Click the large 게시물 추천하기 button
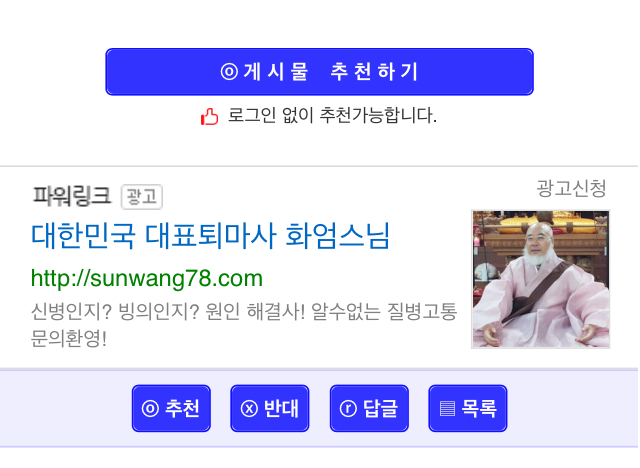The width and height of the screenshot is (640, 468). (x=319, y=72)
